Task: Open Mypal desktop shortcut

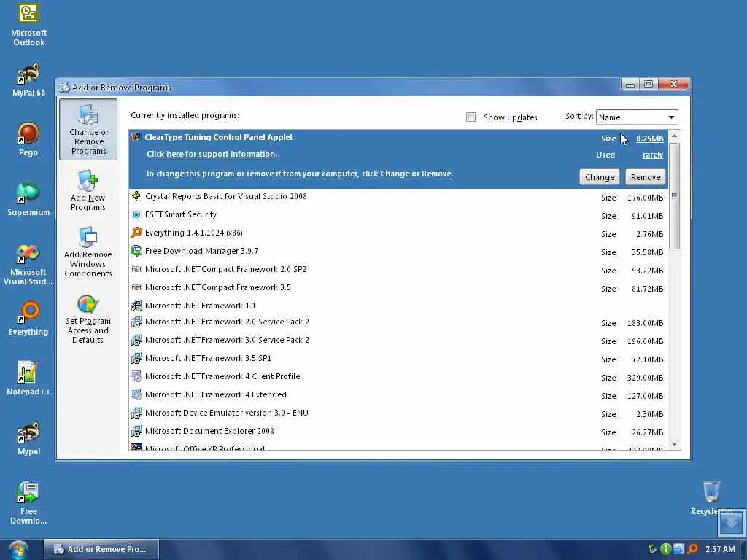Action: [28, 438]
